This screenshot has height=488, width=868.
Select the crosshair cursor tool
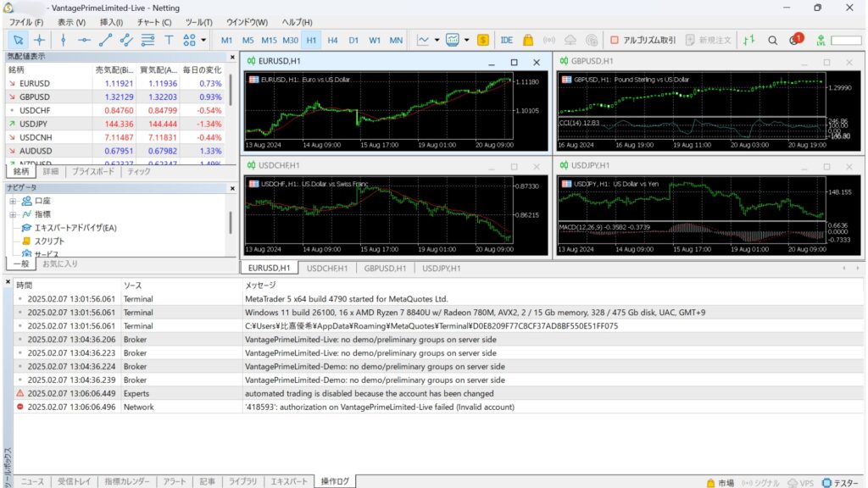click(40, 40)
